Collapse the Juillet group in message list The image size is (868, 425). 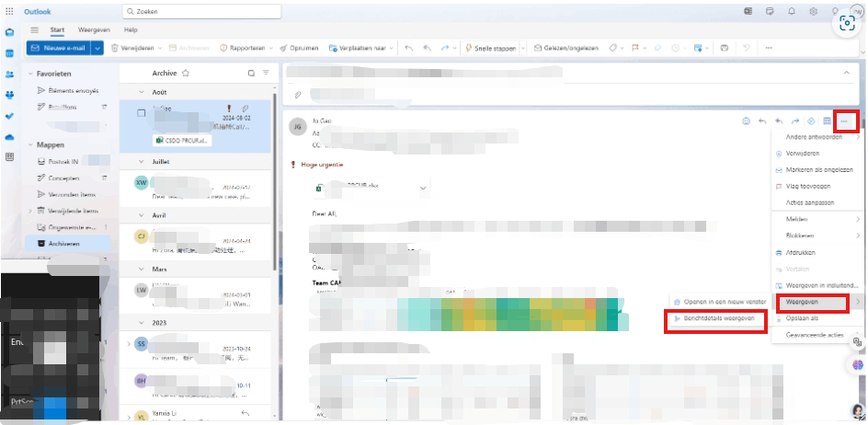tap(141, 162)
